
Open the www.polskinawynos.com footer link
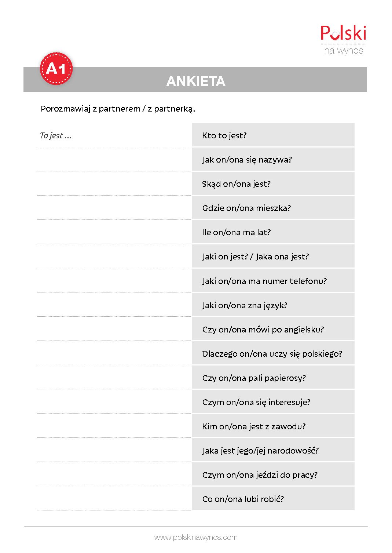click(x=196, y=537)
